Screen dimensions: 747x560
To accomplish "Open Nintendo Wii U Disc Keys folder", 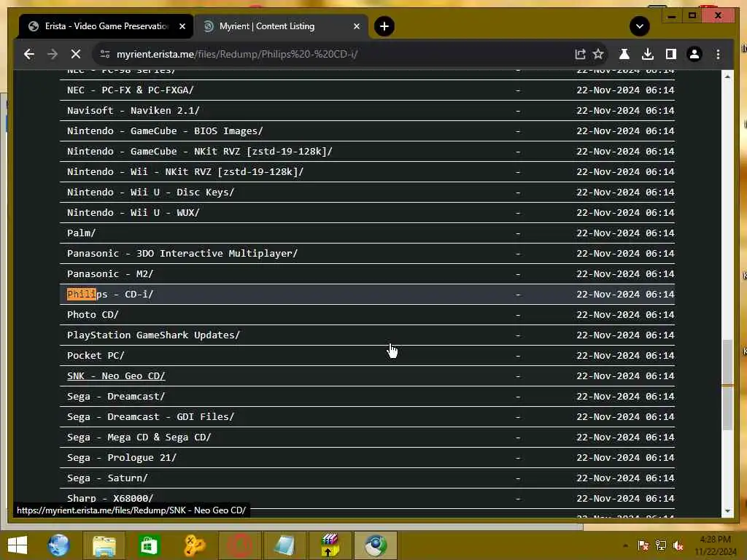I will [x=150, y=192].
